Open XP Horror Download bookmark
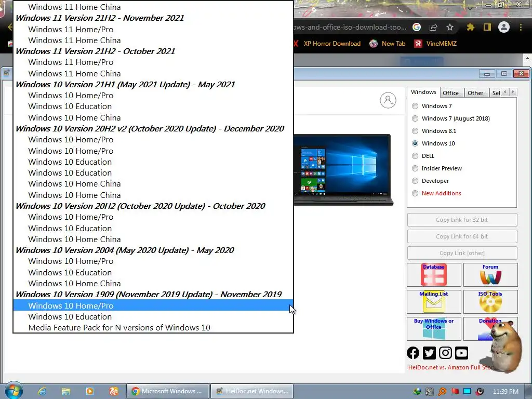532x399 pixels. pyautogui.click(x=327, y=44)
